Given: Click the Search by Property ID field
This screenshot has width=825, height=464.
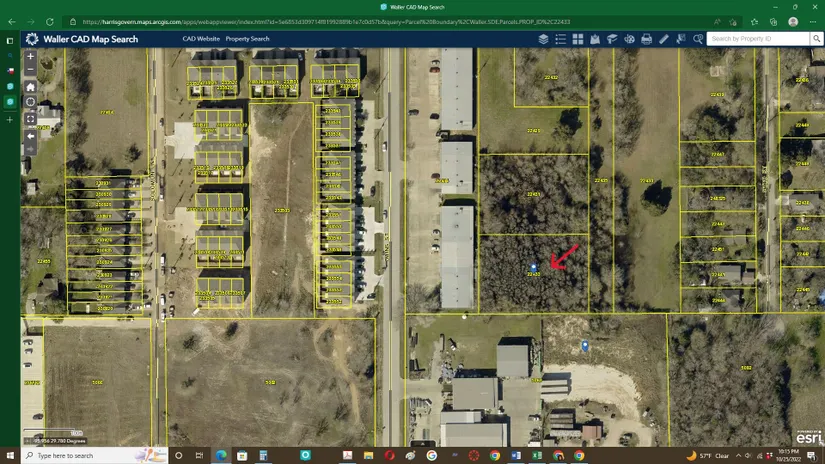Looking at the screenshot, I should (750, 39).
